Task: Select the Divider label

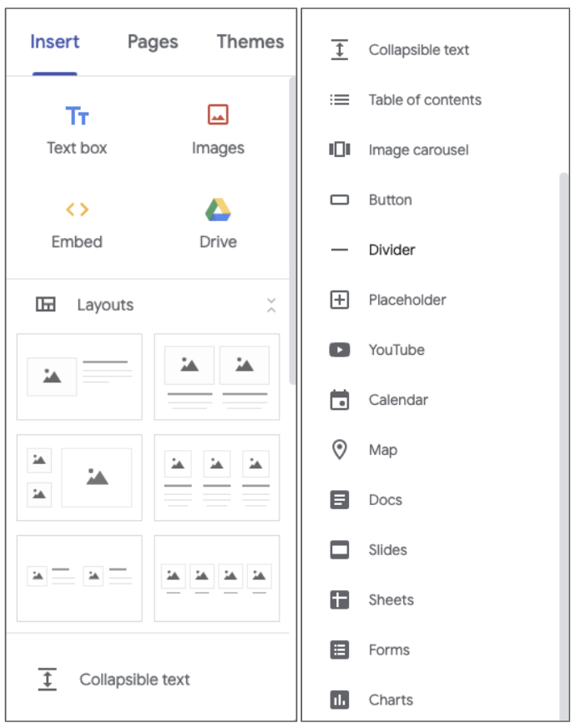Action: 392,250
